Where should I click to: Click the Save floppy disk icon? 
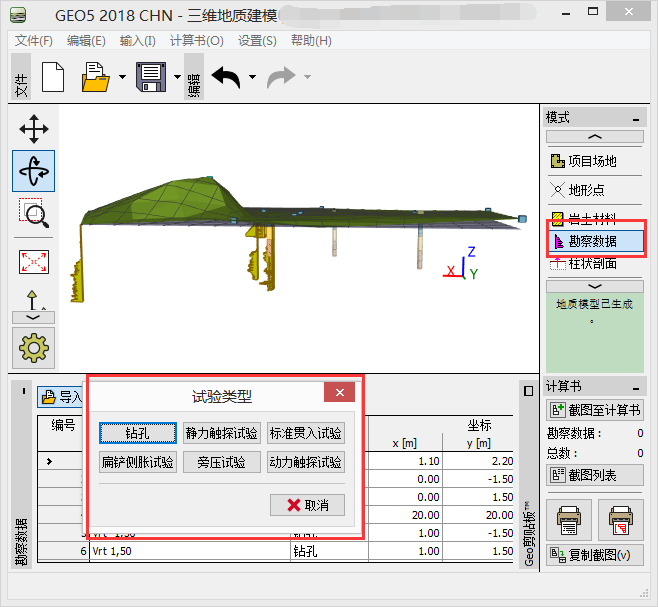150,77
